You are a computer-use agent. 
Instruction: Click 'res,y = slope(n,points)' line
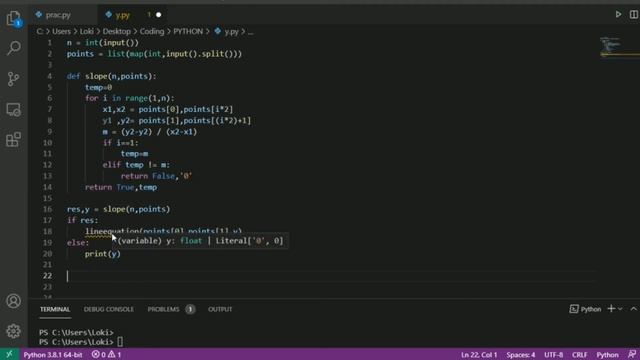coord(118,209)
